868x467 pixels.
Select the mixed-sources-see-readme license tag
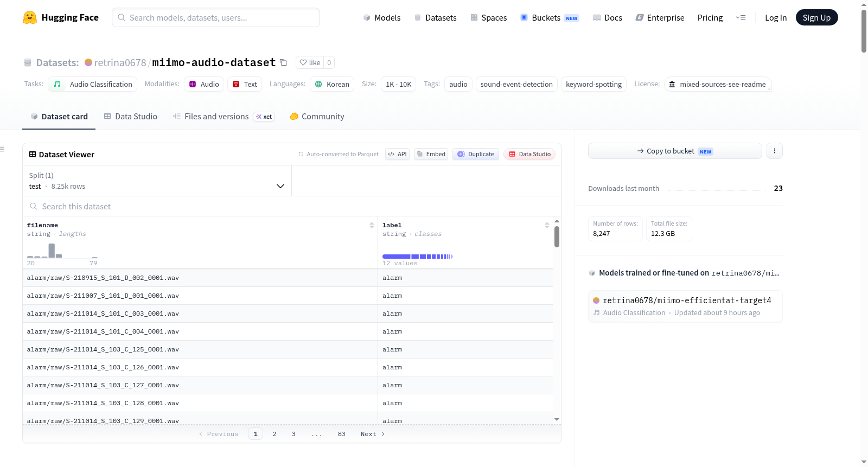718,84
